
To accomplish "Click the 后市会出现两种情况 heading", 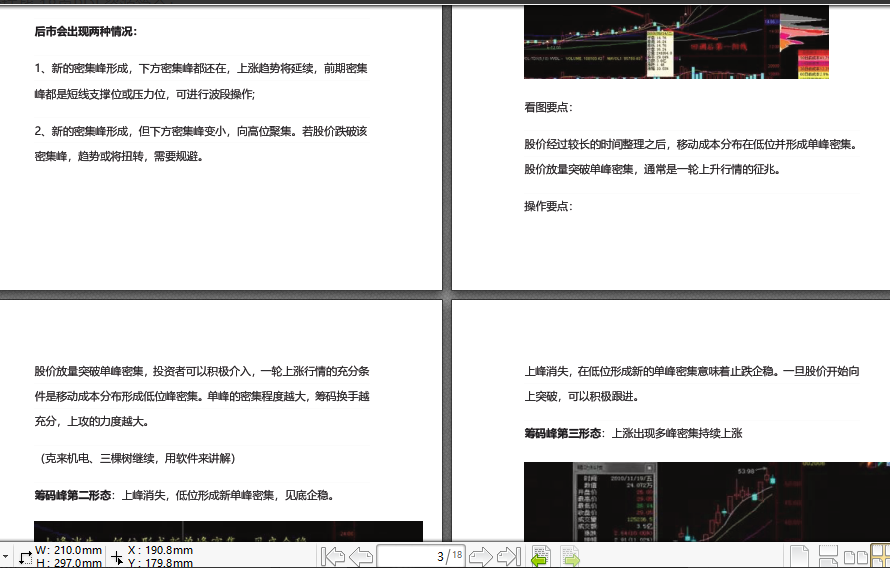I will 86,32.
